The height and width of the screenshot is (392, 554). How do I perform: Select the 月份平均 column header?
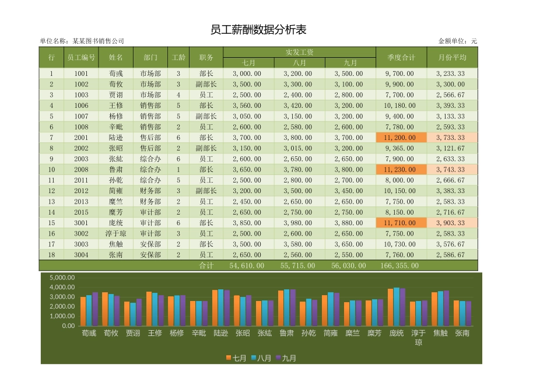pyautogui.click(x=452, y=57)
